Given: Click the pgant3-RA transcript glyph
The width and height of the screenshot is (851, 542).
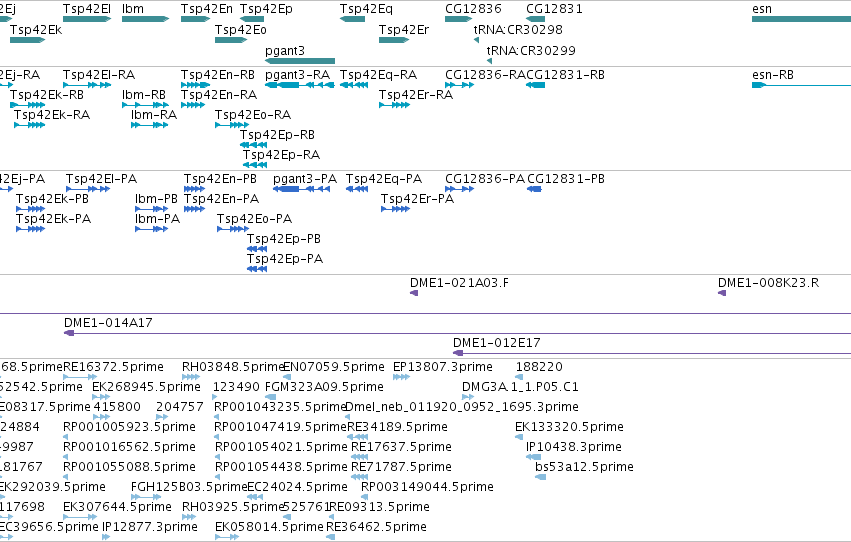Looking at the screenshot, I should point(300,85).
